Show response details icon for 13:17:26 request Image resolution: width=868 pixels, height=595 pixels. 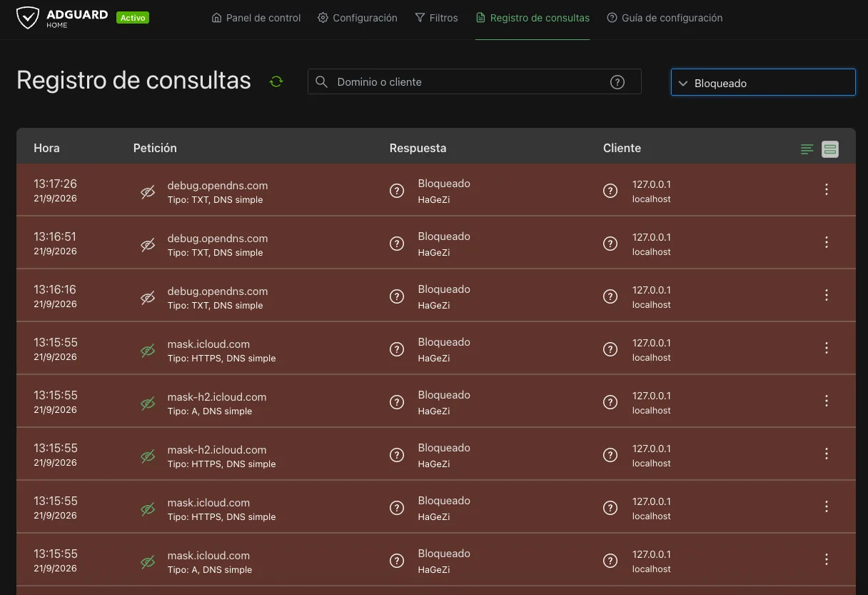(397, 191)
